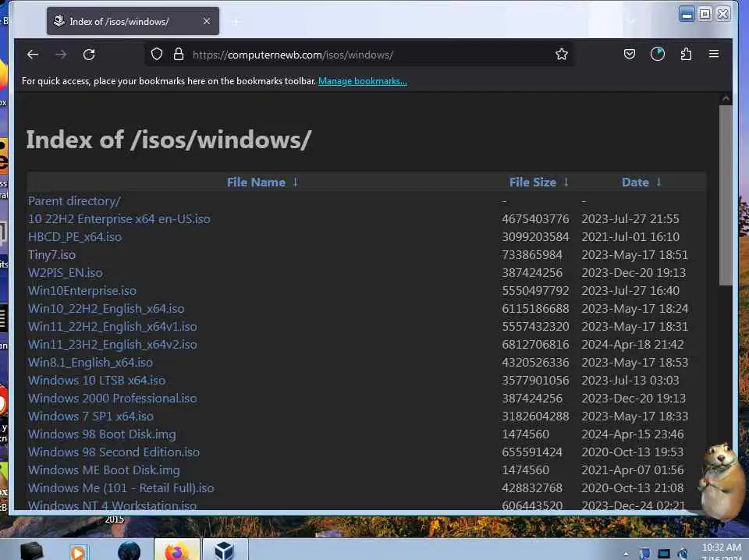
Task: Open the Firefox account icon
Action: click(x=658, y=54)
